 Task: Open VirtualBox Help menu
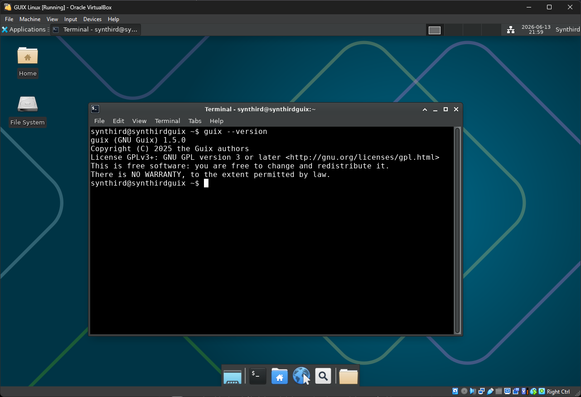(113, 19)
